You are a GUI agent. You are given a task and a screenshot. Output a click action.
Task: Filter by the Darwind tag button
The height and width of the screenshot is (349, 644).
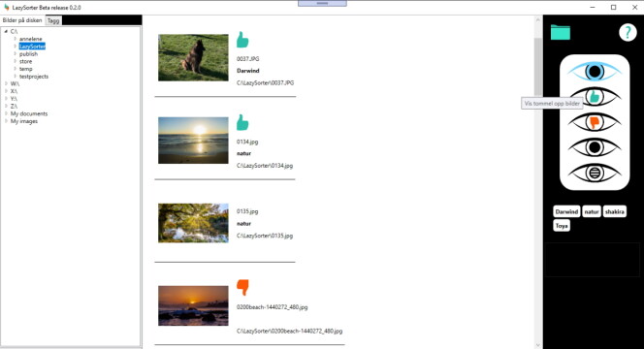[566, 212]
